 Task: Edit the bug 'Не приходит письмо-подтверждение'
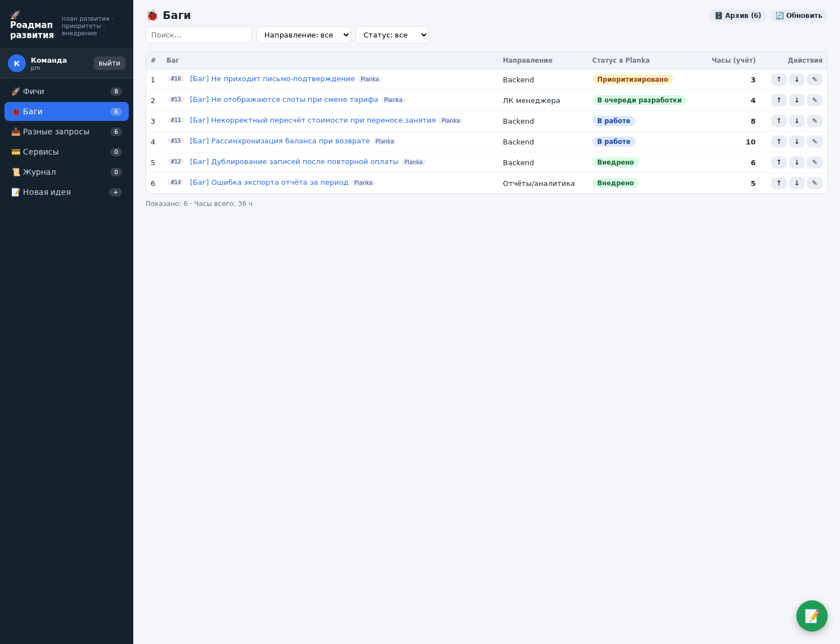pyautogui.click(x=814, y=80)
